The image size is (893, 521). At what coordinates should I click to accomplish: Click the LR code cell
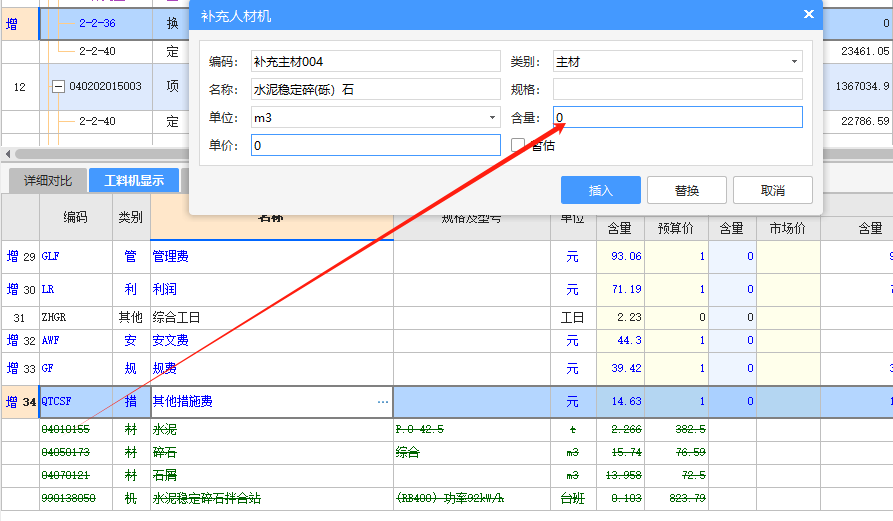click(x=76, y=290)
